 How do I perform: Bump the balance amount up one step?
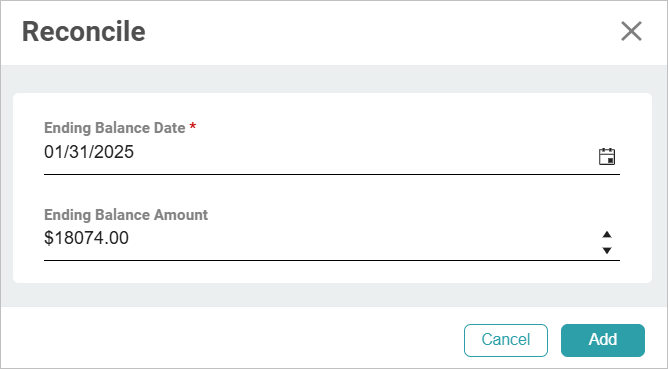pos(607,234)
